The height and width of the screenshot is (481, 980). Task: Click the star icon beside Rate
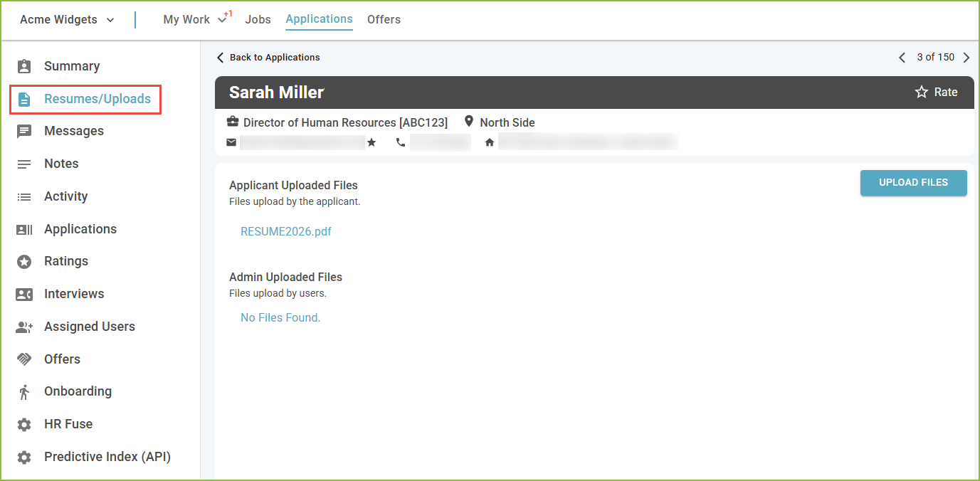click(922, 92)
